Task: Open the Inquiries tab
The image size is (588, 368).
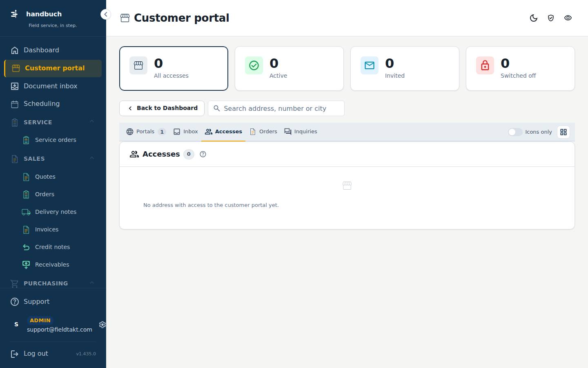Action: pos(301,132)
